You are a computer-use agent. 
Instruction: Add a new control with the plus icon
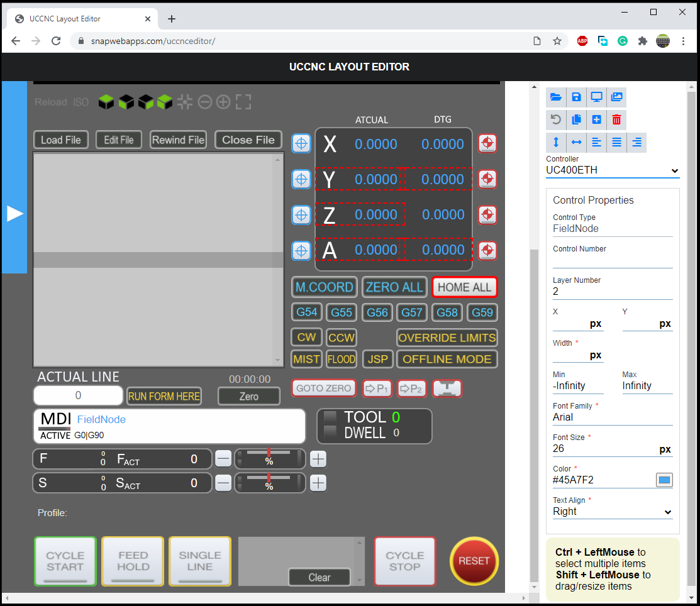tap(596, 119)
